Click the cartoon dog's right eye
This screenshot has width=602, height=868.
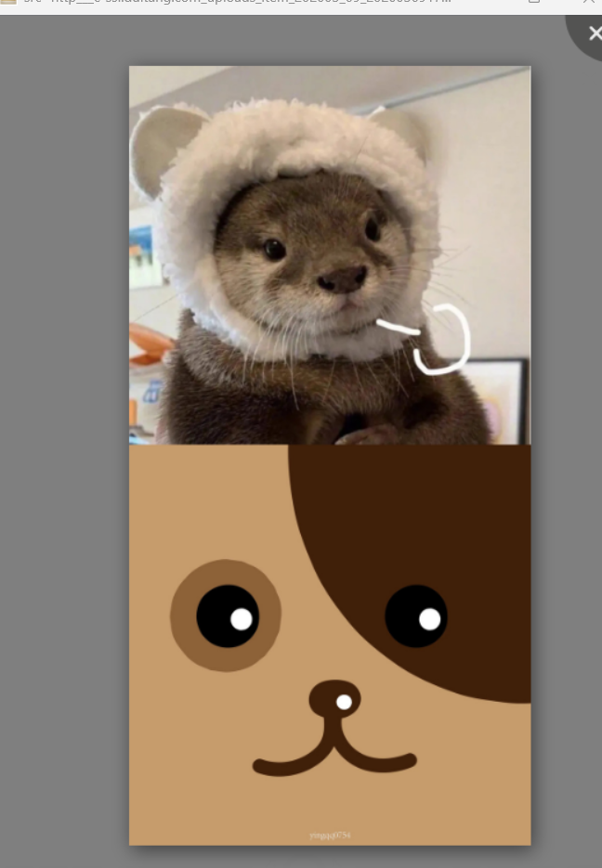(x=416, y=615)
